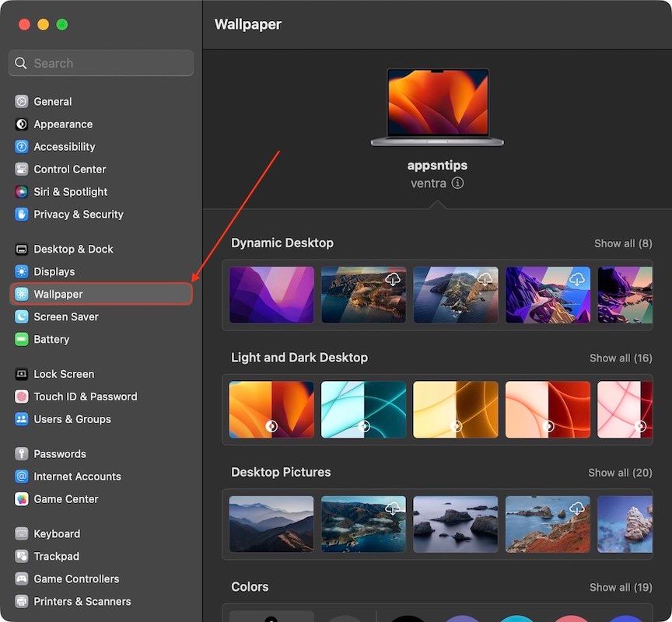The image size is (672, 622).
Task: Select Screen Saver in the sidebar
Action: 65,316
